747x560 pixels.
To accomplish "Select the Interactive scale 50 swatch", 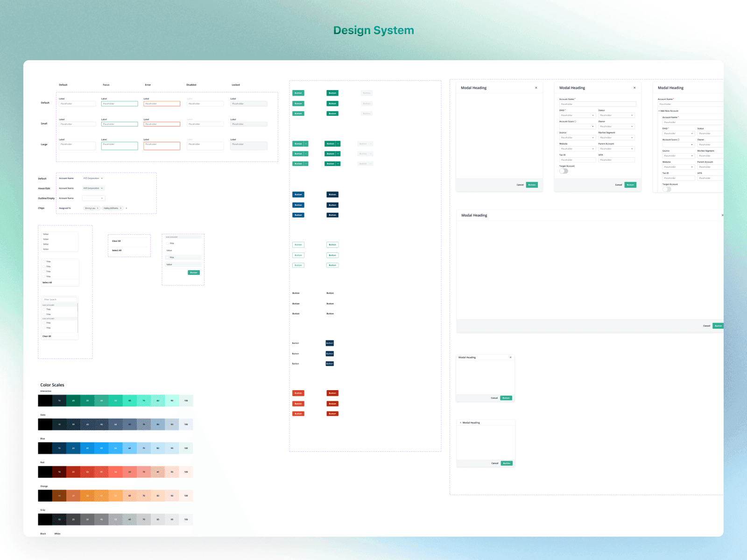I will (116, 401).
